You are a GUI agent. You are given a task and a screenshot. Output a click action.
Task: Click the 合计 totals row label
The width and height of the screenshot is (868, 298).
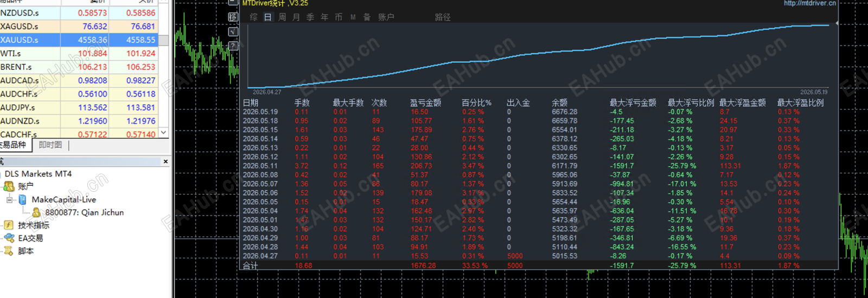pyautogui.click(x=251, y=265)
